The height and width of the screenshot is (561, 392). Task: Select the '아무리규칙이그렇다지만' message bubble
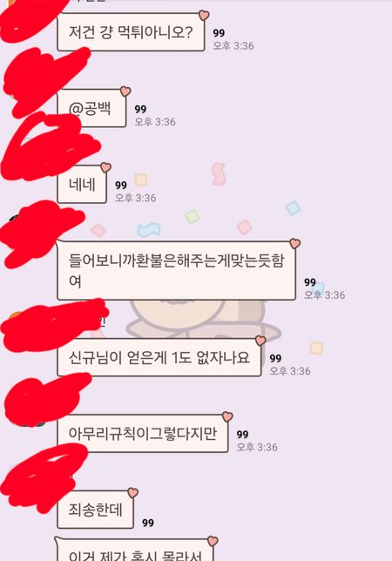142,434
